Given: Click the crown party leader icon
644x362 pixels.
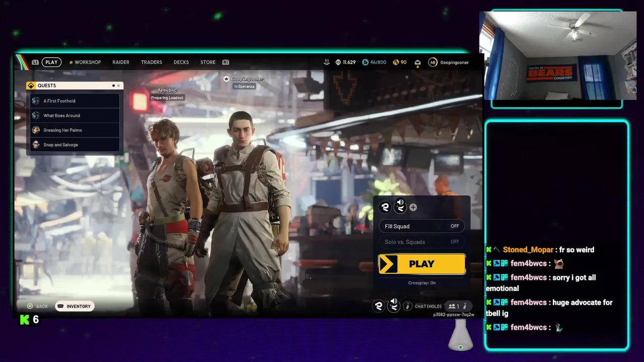Looking at the screenshot, I should click(226, 79).
